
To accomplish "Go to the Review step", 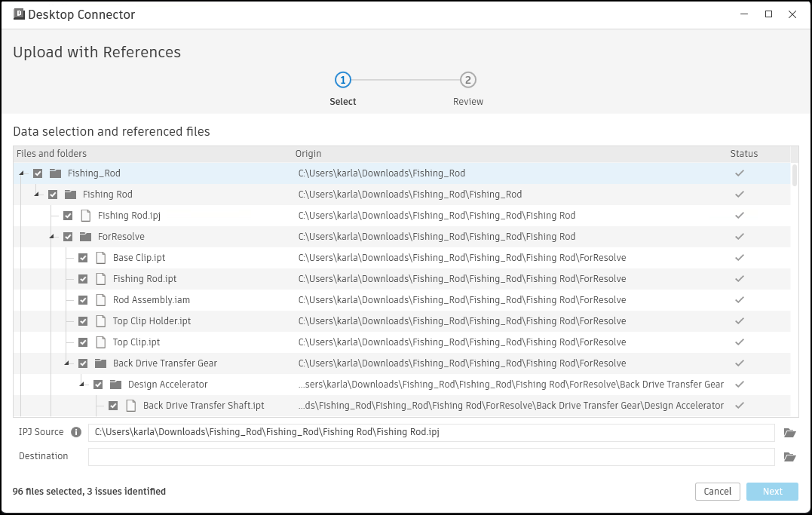I will click(x=468, y=80).
